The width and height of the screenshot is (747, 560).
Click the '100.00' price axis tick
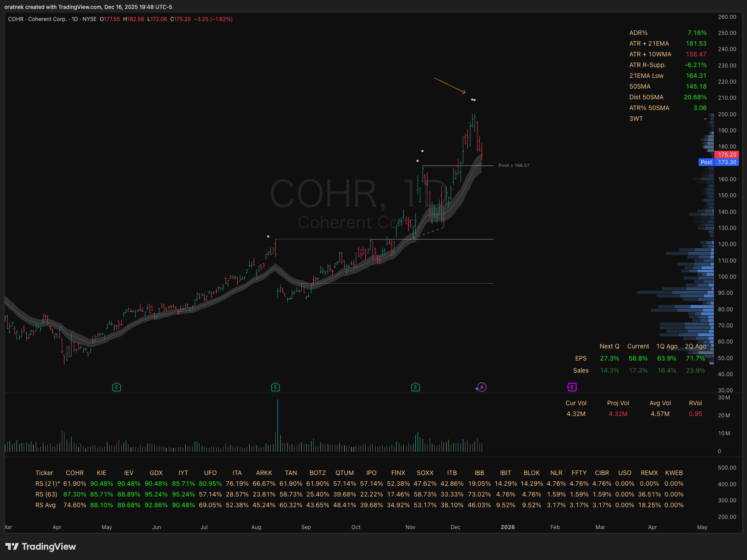[727, 276]
